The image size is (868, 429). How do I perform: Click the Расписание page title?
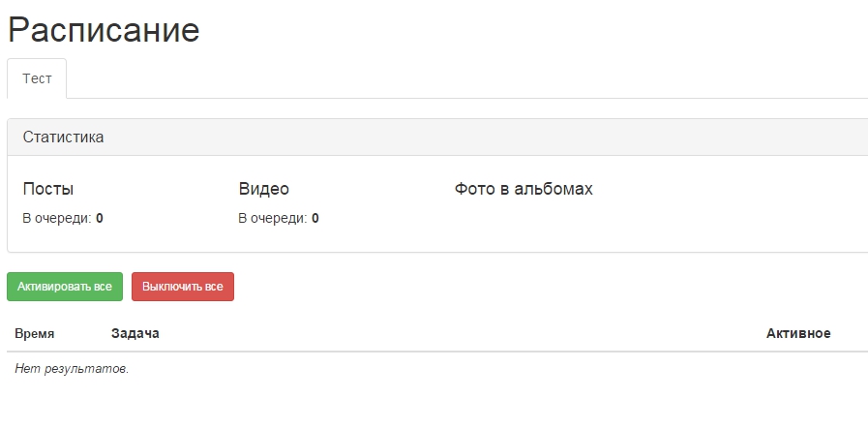click(104, 30)
